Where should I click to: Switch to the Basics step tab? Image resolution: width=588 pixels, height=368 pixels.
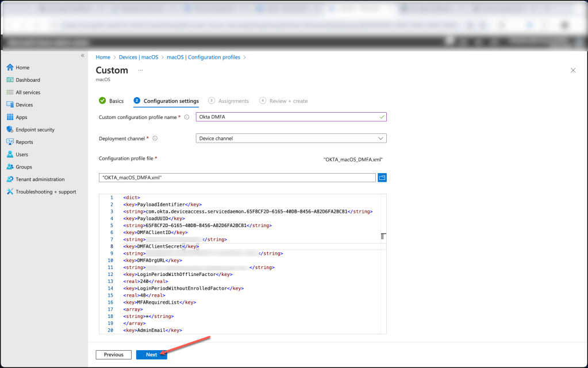click(x=112, y=101)
